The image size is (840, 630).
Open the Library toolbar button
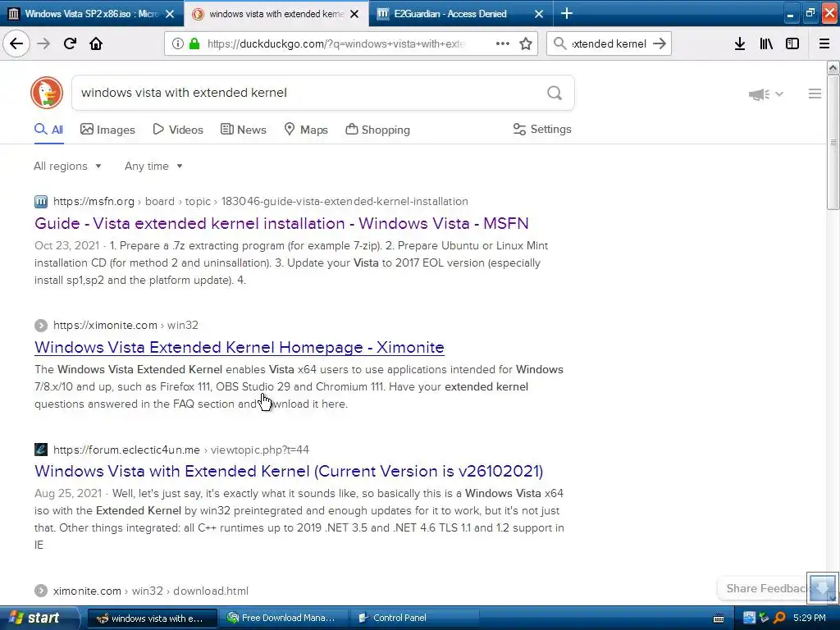(x=766, y=43)
